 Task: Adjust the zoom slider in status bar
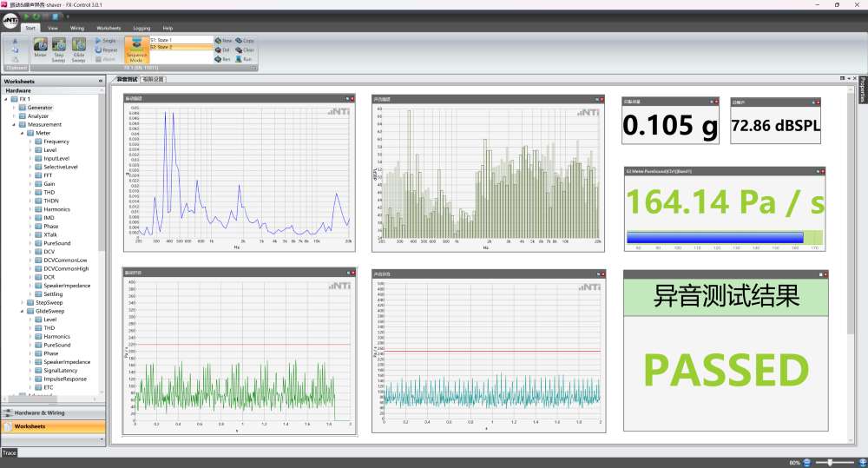tap(831, 462)
